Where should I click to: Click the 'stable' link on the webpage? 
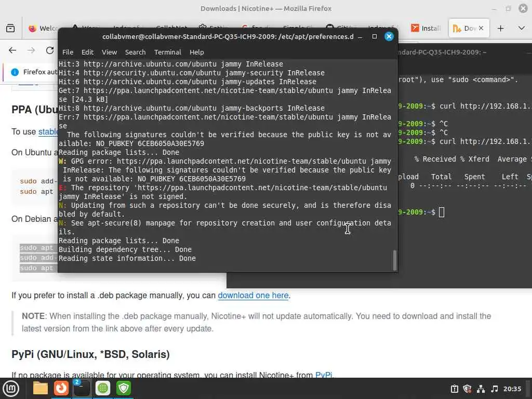[x=48, y=131]
